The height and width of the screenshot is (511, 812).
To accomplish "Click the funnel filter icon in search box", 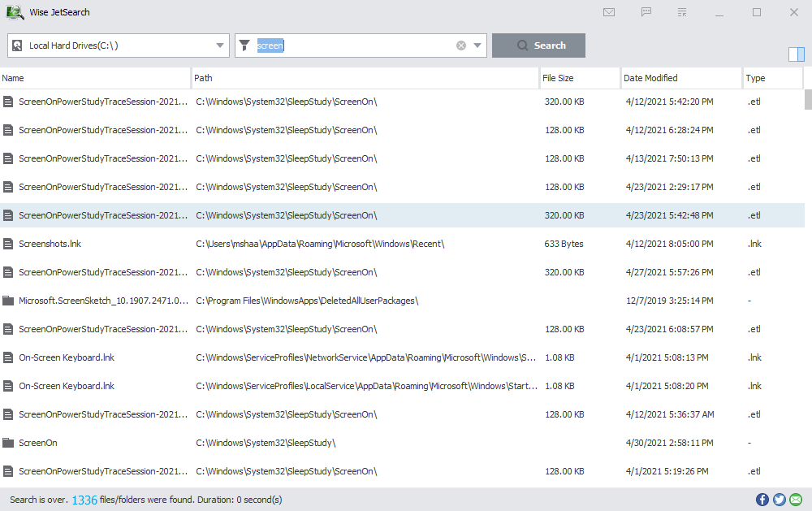I will (x=244, y=45).
